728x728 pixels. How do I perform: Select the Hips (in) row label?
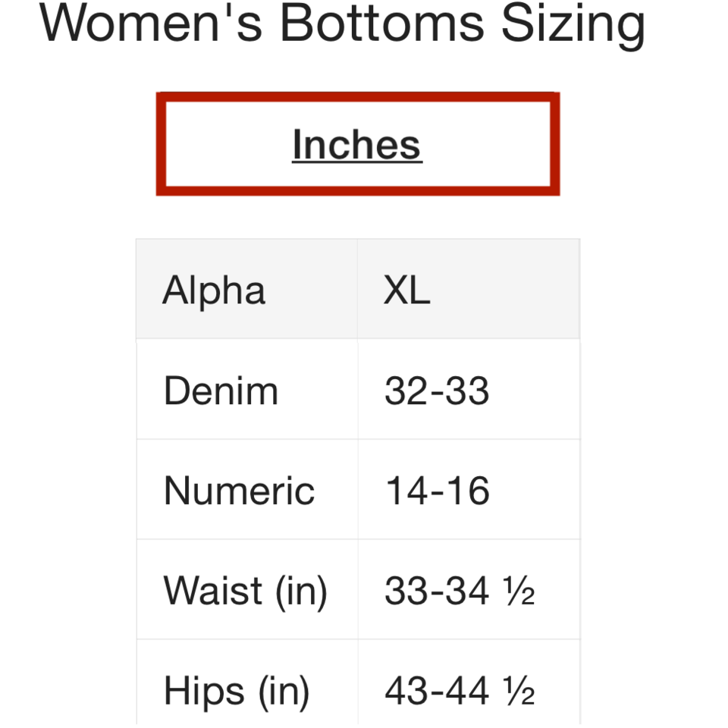(237, 691)
